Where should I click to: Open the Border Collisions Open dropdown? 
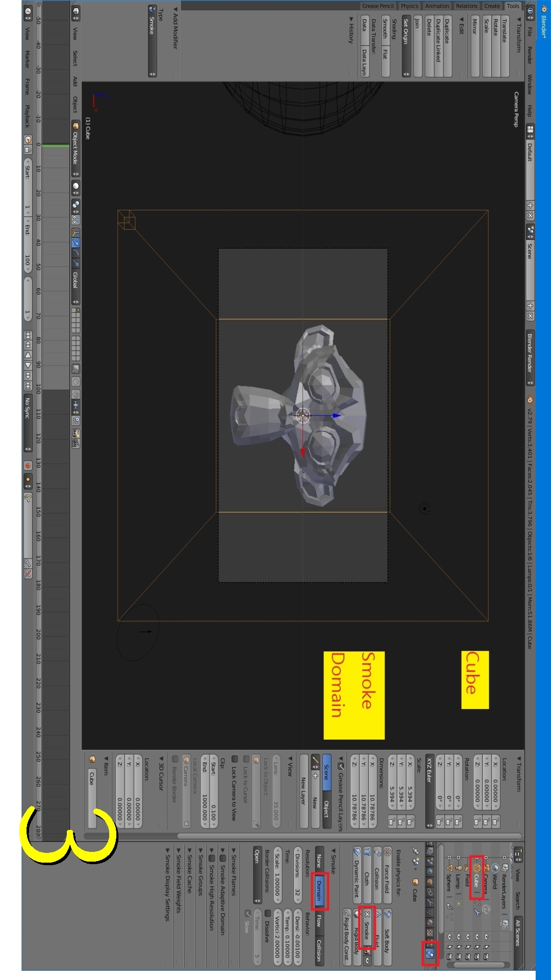[x=258, y=875]
